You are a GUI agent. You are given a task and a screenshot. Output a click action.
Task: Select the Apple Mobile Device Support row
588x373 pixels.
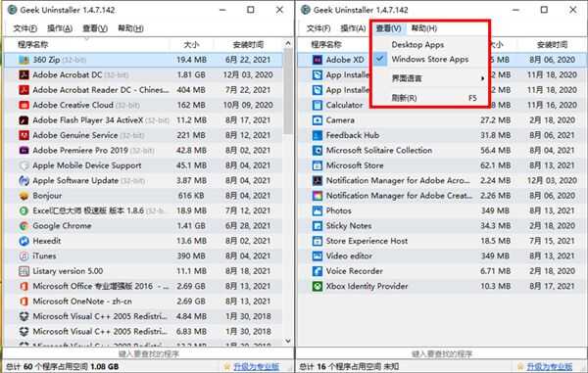pos(143,165)
